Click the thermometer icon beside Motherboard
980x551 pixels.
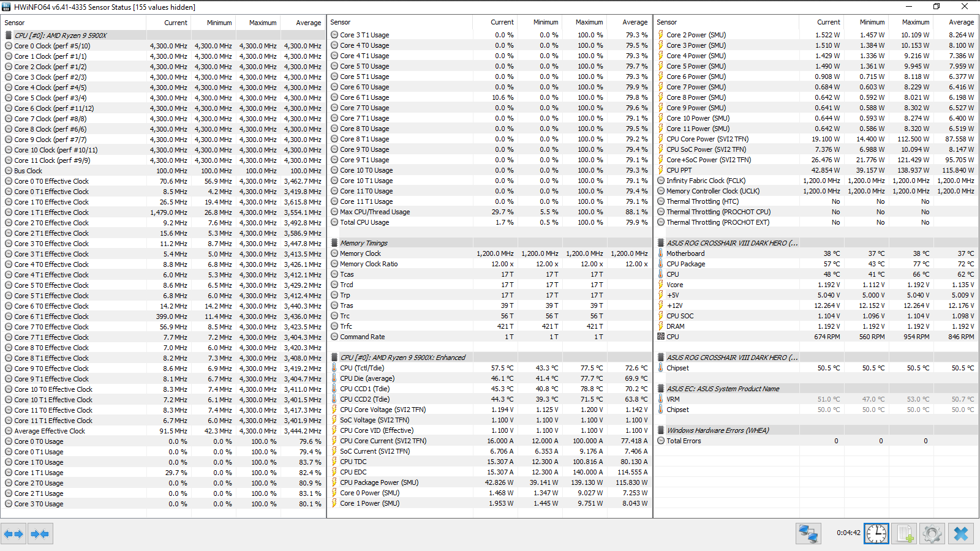coord(661,253)
